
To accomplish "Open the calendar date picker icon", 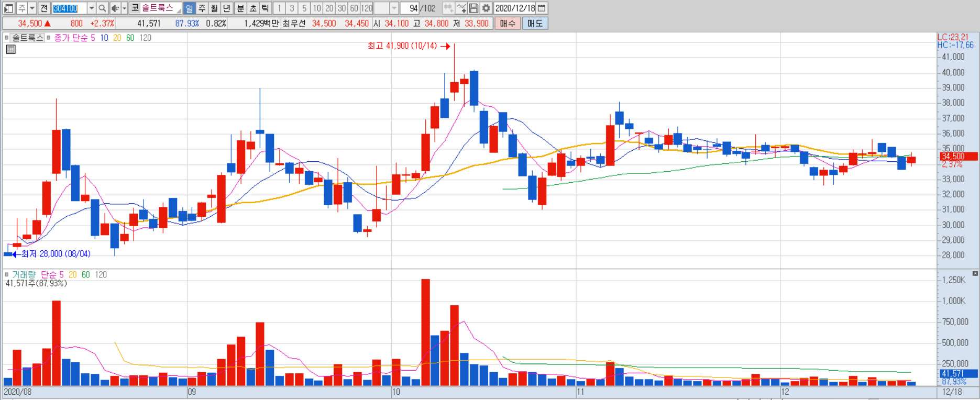I will (x=542, y=8).
